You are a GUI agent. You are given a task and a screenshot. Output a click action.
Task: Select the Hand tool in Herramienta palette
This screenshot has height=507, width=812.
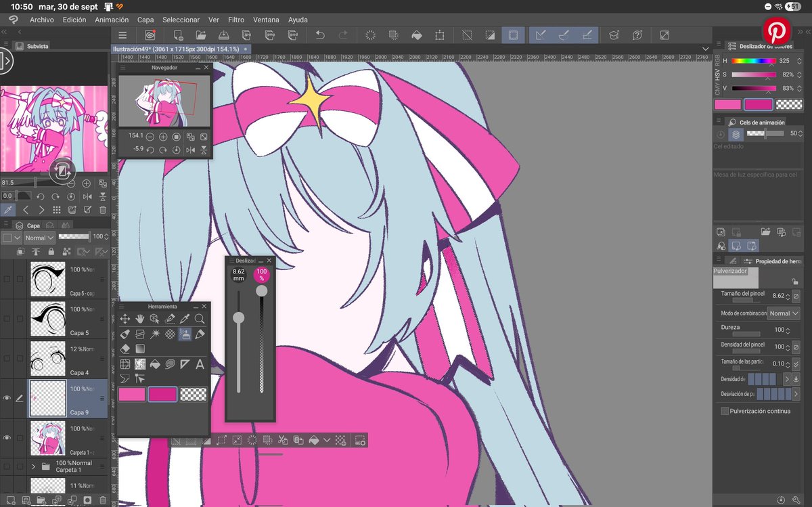click(x=140, y=319)
